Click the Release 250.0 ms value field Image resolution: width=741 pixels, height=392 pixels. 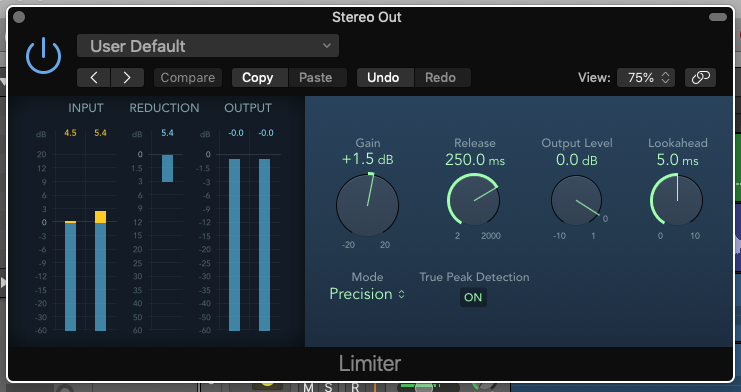475,160
